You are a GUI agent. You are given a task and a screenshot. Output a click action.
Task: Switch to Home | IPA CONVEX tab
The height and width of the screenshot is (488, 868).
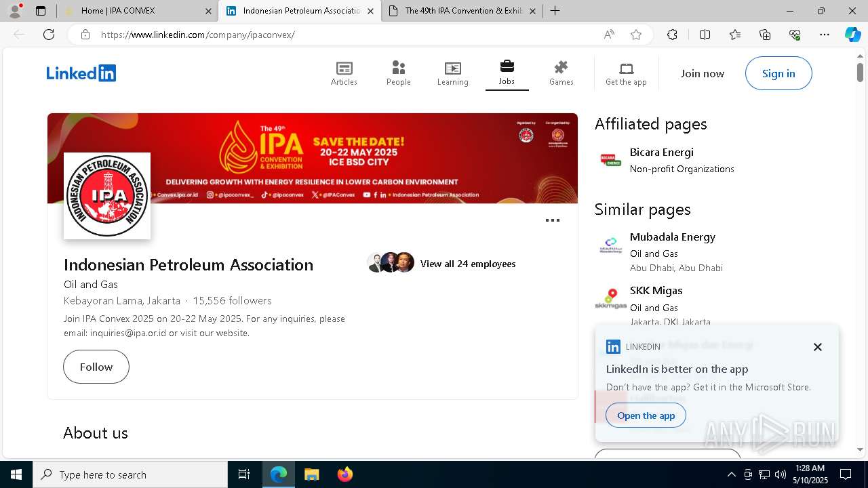pyautogui.click(x=138, y=11)
